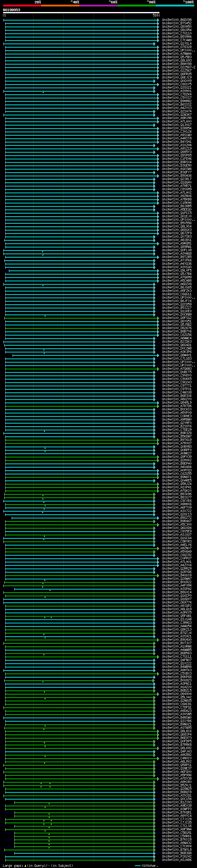Select the UniRef100_Q13OG7 hit label

[x=176, y=125]
